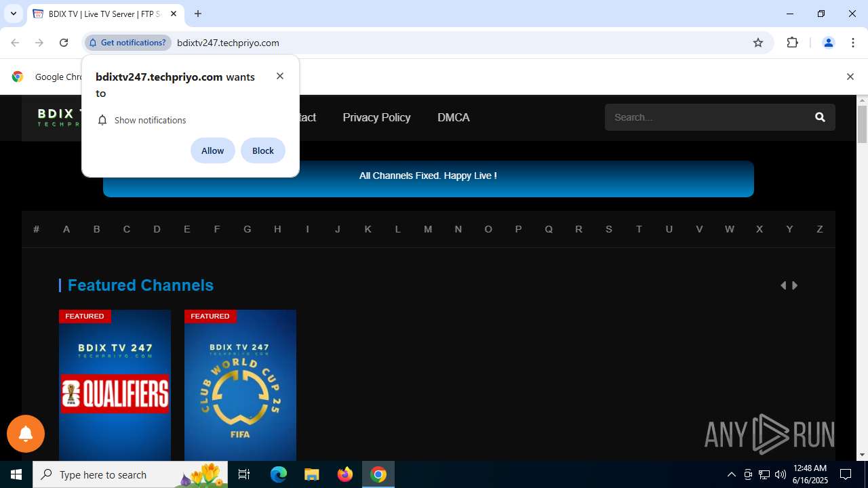Launch Microsoft Edge from taskbar
Viewport: 868px width, 488px height.
point(279,474)
